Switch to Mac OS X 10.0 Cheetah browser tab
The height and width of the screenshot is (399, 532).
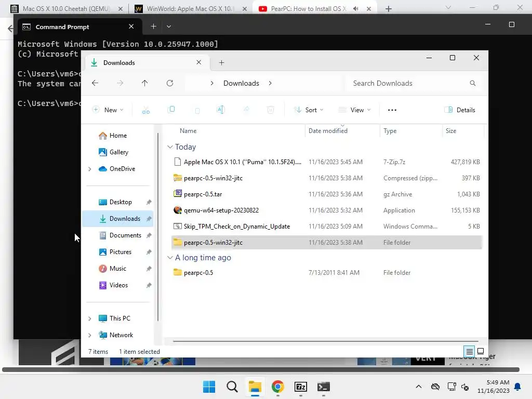66,9
